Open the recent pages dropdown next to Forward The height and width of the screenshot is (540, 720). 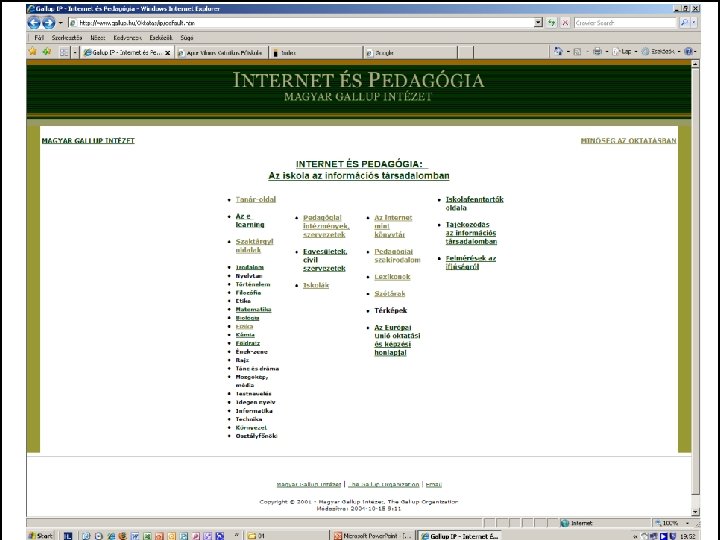60,22
